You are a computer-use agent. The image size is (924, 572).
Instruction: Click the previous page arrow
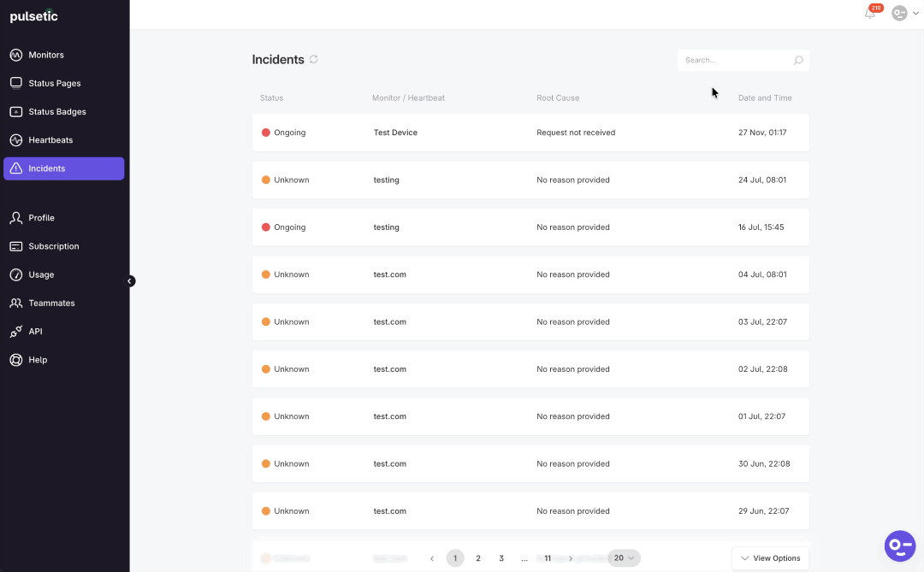click(x=432, y=558)
